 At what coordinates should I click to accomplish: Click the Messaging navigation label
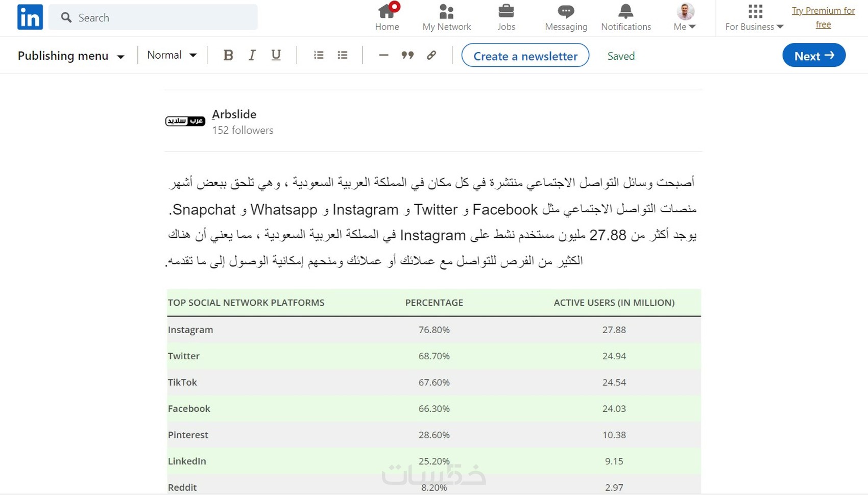coord(566,27)
